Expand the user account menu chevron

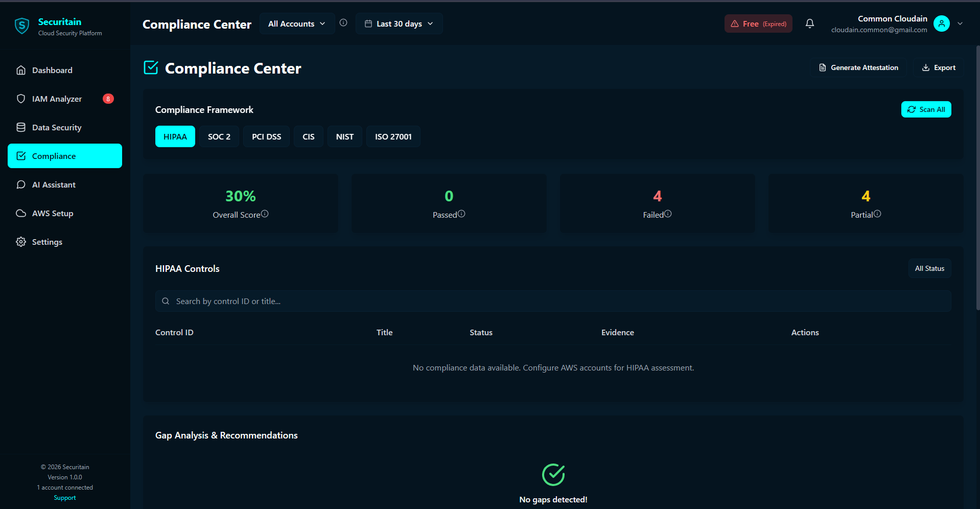point(960,24)
